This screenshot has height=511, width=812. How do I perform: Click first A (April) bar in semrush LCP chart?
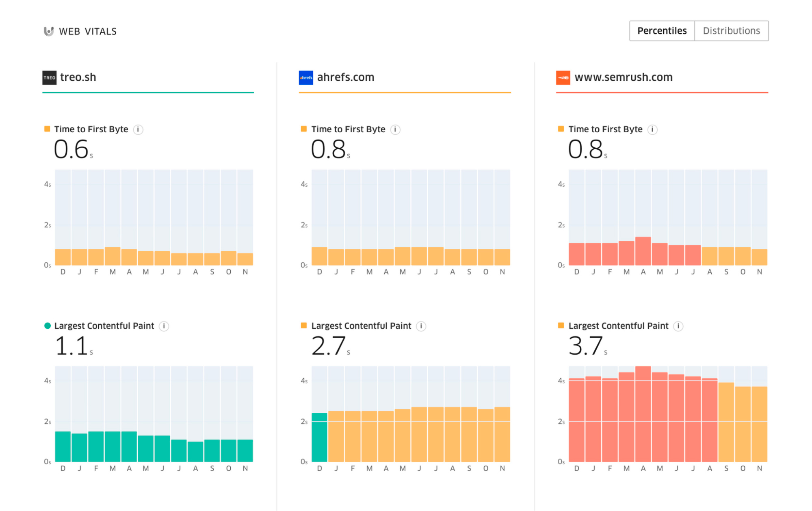(x=643, y=414)
